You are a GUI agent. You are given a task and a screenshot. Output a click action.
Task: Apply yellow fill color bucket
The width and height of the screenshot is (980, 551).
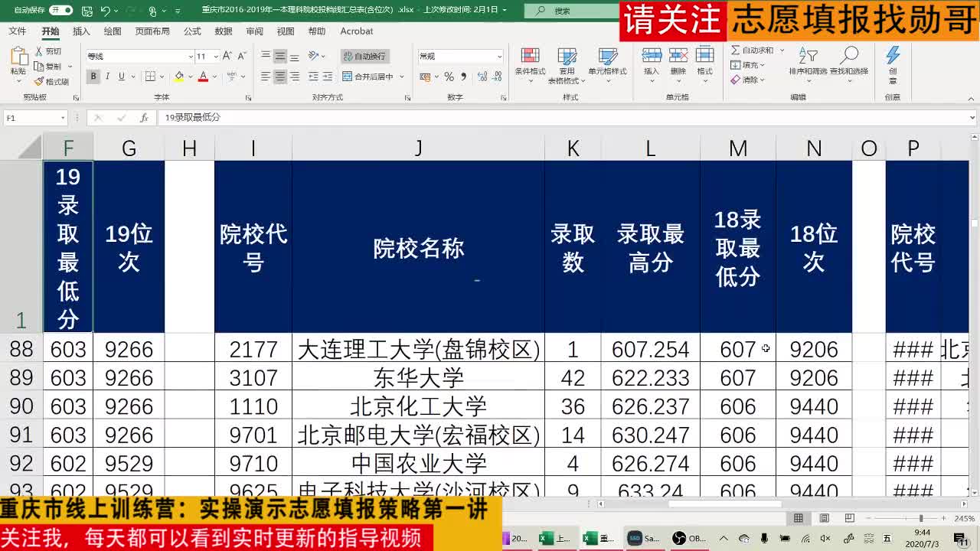click(178, 77)
